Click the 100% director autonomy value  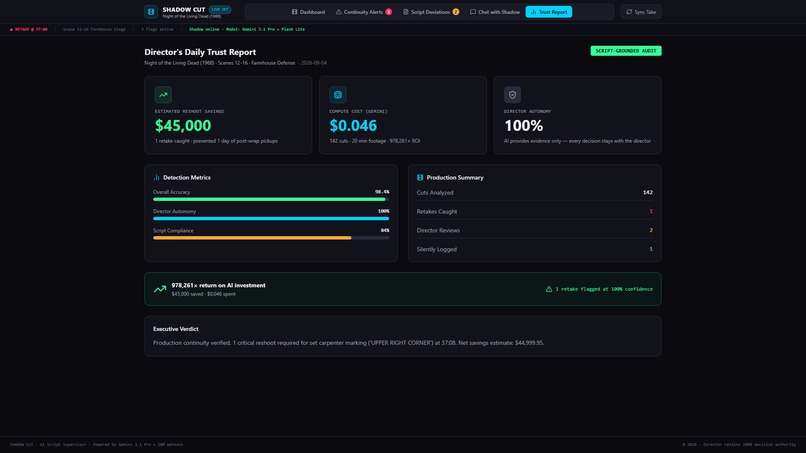(x=524, y=125)
